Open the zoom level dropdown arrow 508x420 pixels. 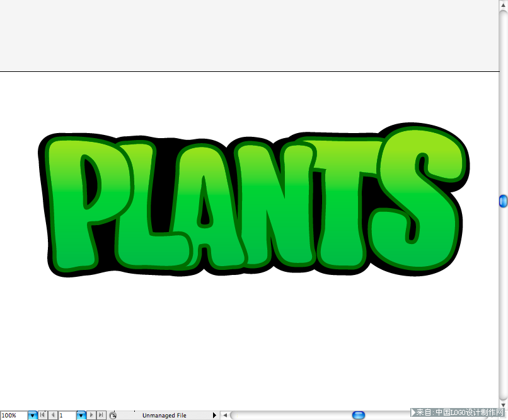(x=32, y=416)
